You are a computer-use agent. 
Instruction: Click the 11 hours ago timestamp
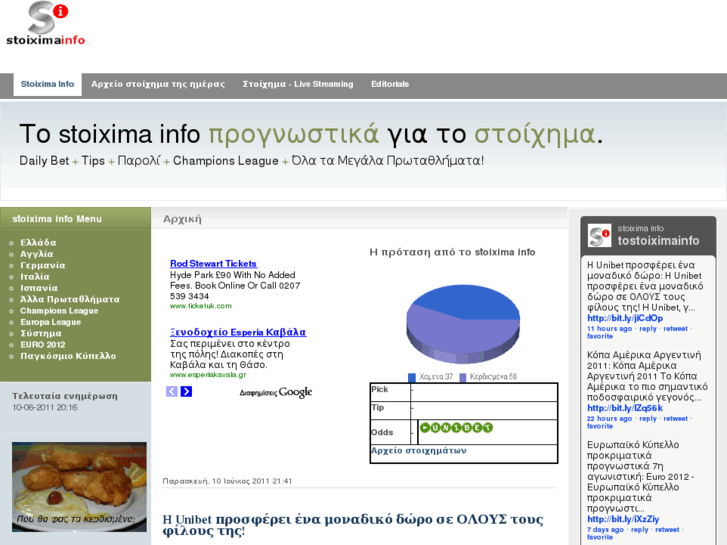click(x=609, y=328)
